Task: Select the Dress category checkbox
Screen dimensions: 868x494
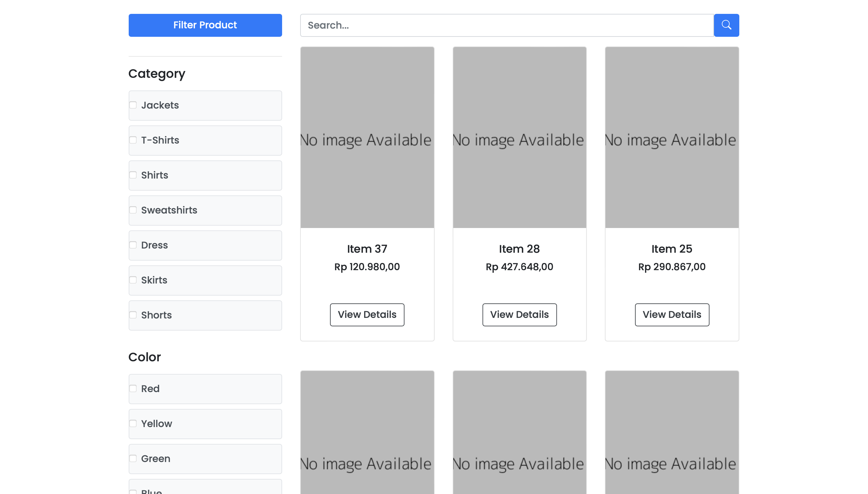Action: coord(133,245)
